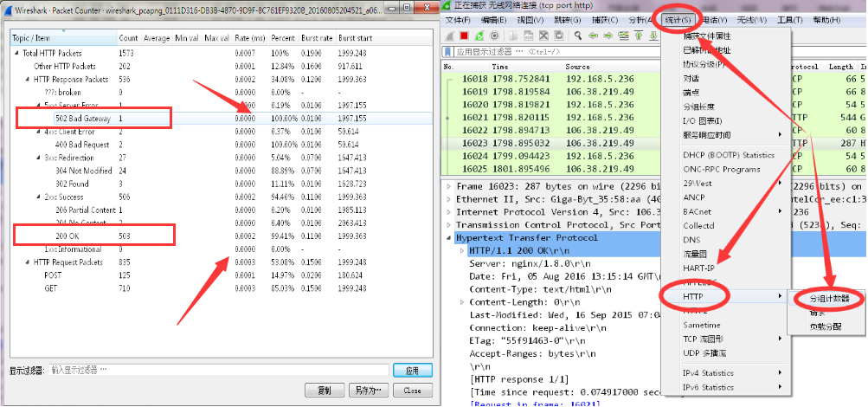The image size is (868, 407).
Task: Open the 视图(V) menu
Action: [530, 20]
